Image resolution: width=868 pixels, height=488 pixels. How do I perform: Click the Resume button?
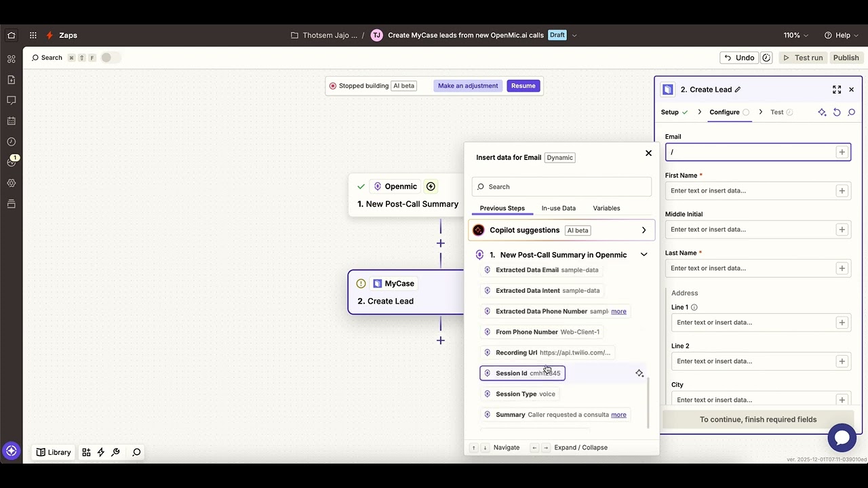click(x=524, y=86)
